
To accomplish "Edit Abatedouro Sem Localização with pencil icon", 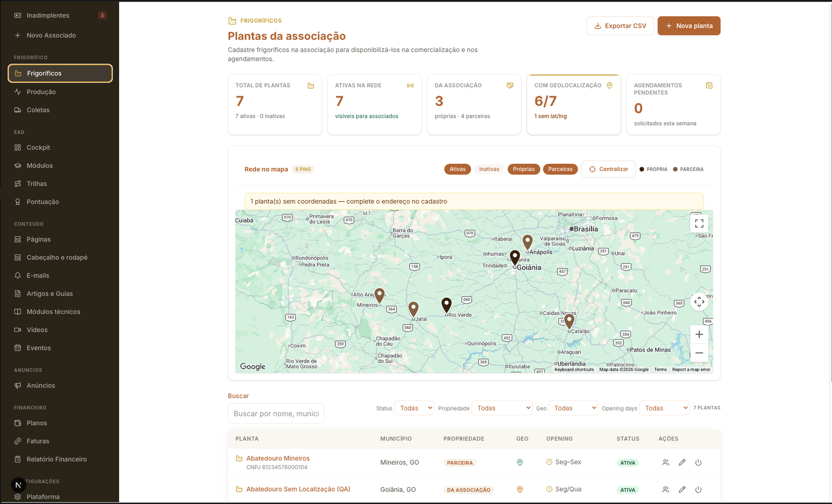I will point(682,489).
